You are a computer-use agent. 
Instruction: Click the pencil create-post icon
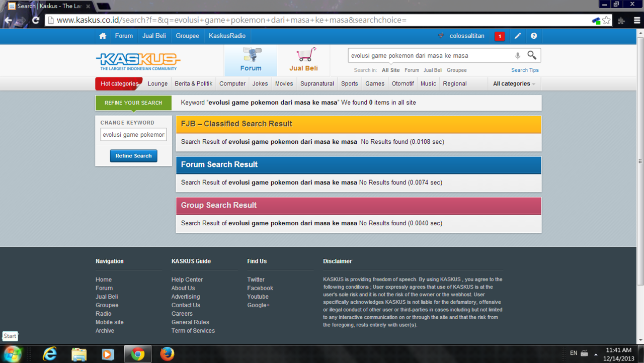[518, 36]
